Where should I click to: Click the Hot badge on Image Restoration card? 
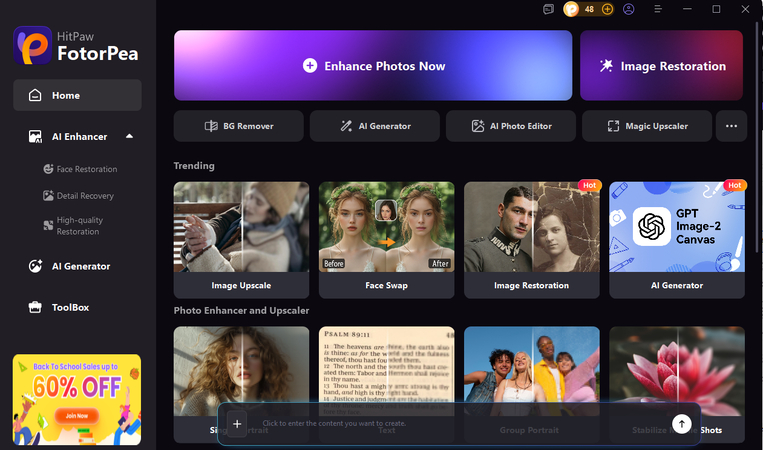click(x=590, y=185)
